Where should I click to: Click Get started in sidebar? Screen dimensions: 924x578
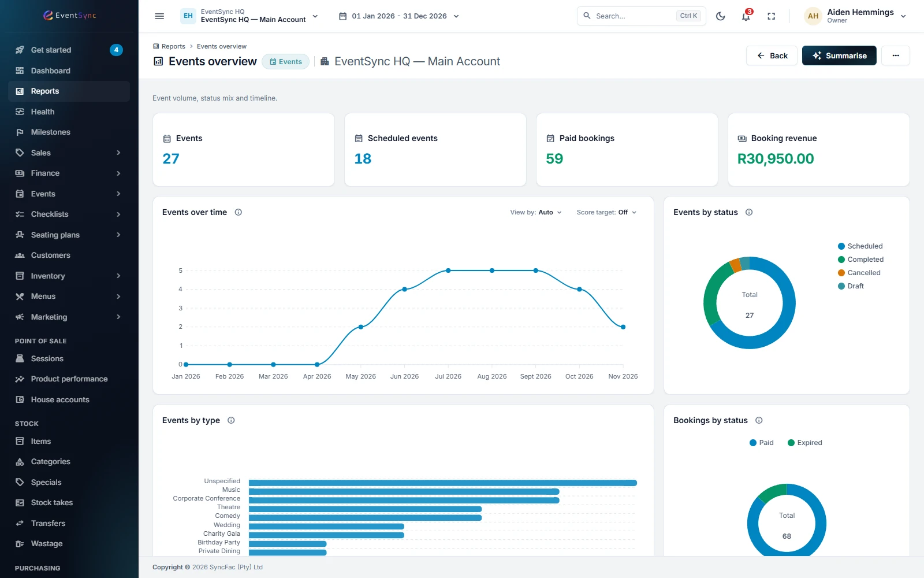69,50
